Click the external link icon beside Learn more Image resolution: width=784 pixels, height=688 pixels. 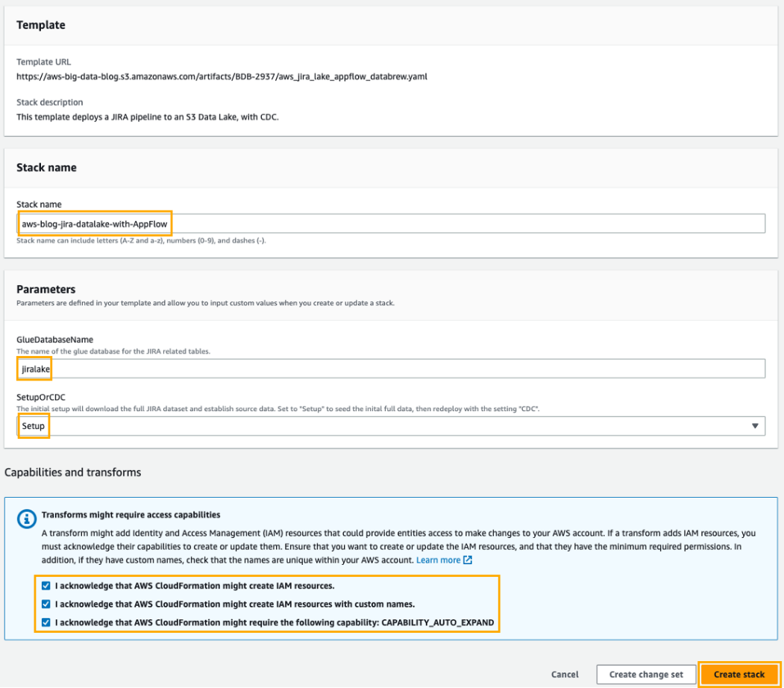(468, 560)
